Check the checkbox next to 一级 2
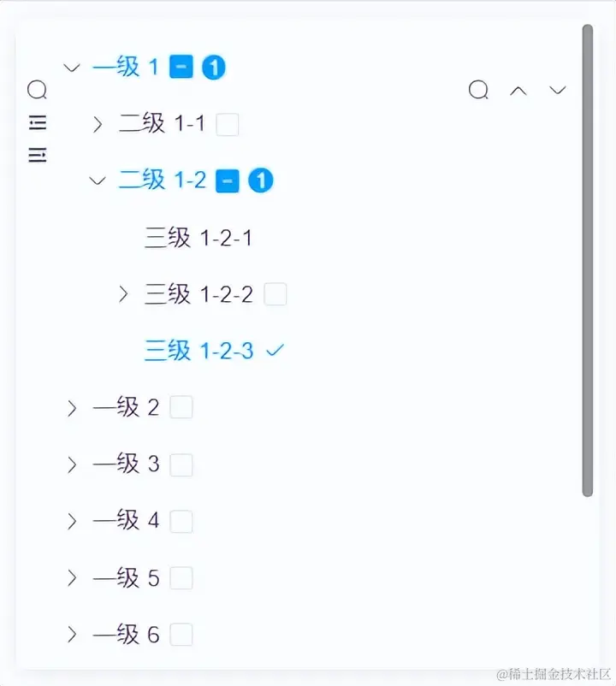 (181, 407)
